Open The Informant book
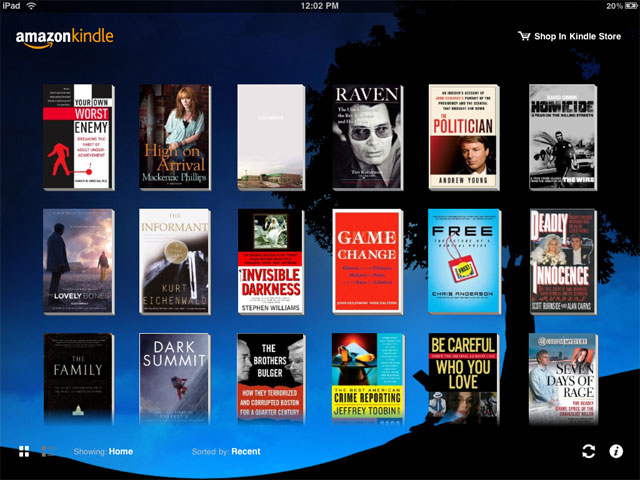 175,262
